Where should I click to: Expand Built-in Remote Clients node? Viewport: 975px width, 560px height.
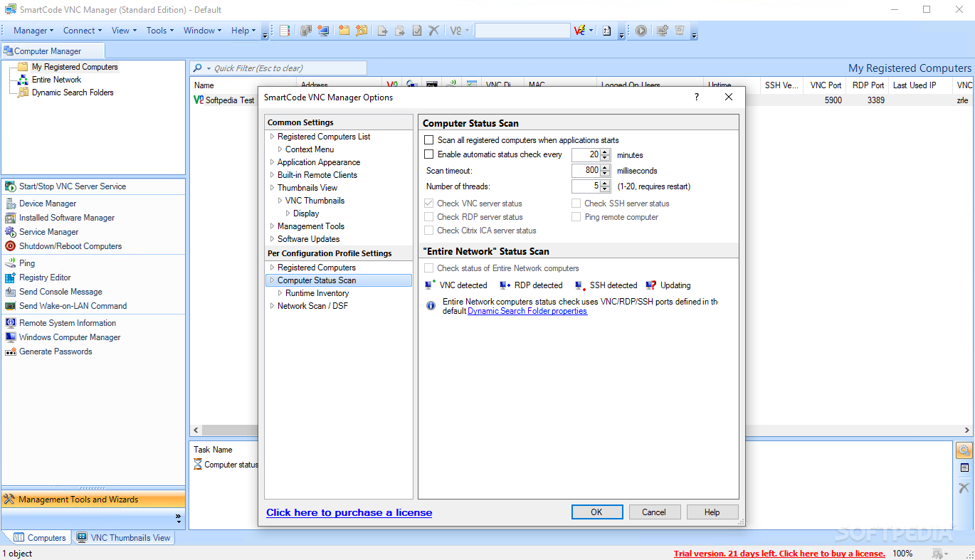pos(272,175)
